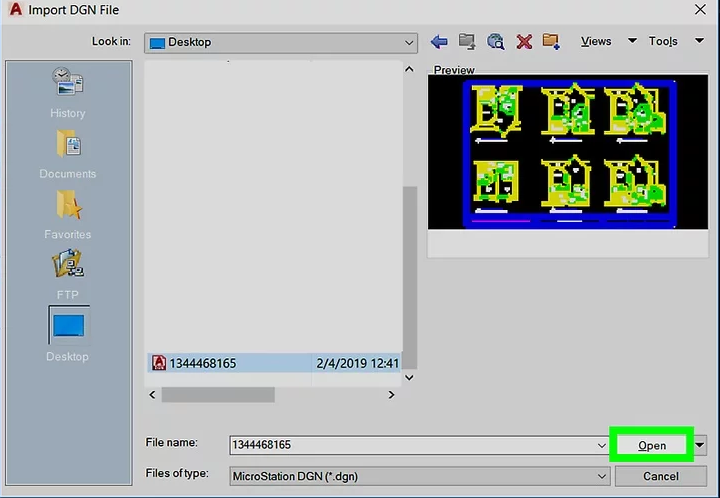
Task: Click the arrow next to Open button
Action: [x=700, y=445]
